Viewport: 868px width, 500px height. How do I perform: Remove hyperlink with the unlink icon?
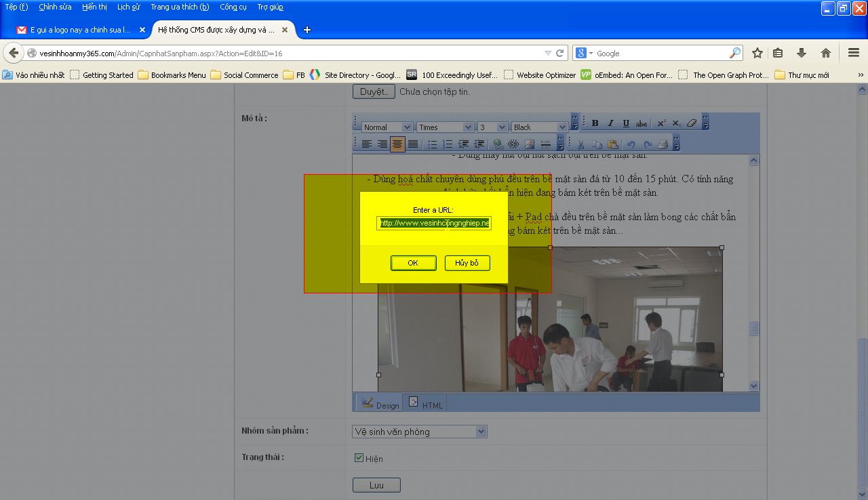click(x=513, y=144)
